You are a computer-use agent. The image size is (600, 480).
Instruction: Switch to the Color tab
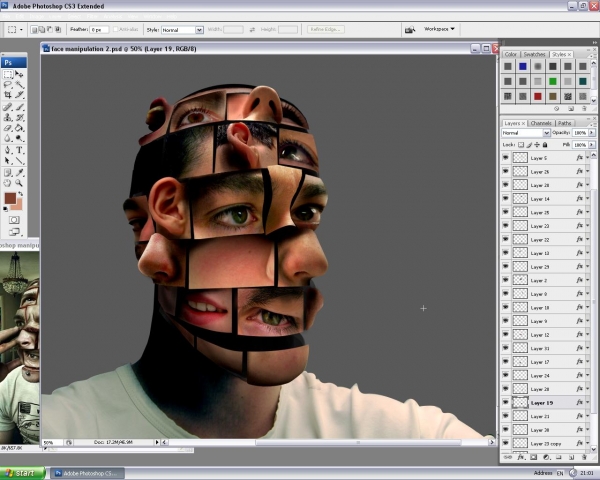(510, 54)
